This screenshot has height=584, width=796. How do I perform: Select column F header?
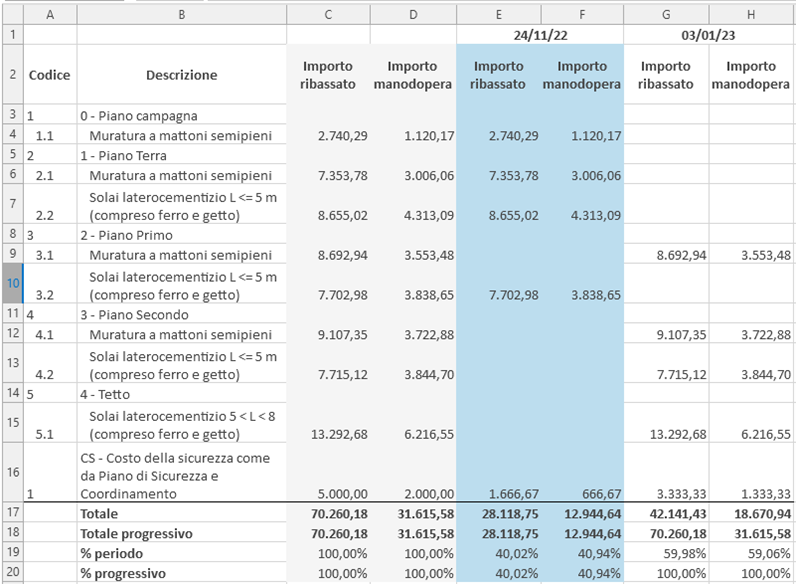(582, 15)
